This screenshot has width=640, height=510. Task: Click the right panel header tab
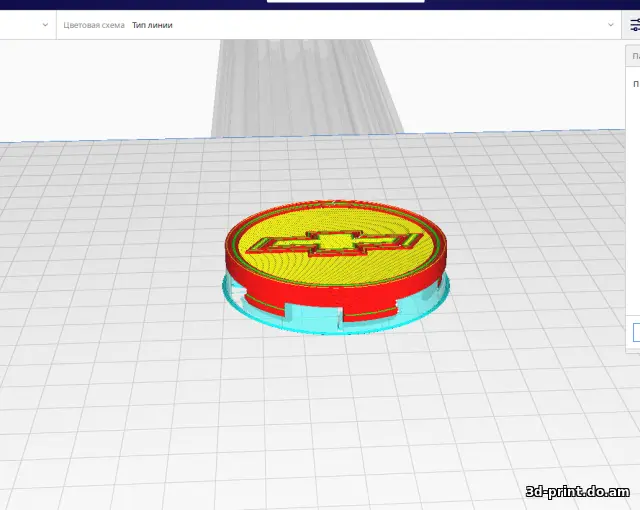(x=634, y=57)
